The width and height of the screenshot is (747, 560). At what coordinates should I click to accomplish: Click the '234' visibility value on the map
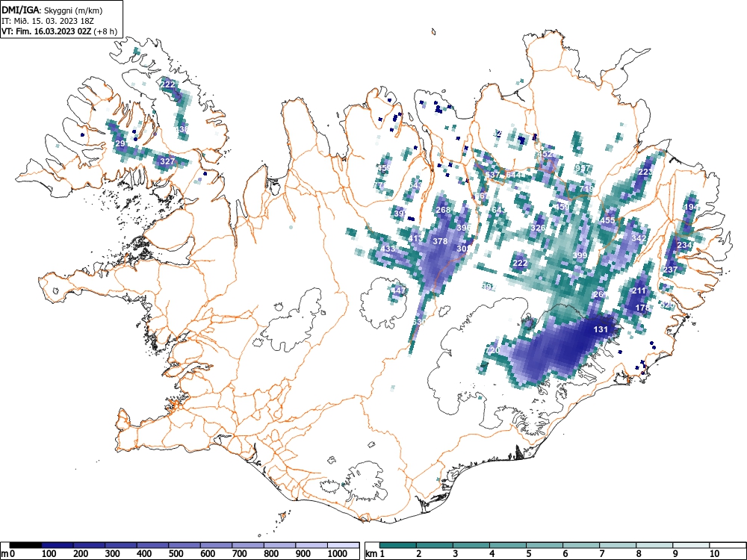click(x=684, y=245)
